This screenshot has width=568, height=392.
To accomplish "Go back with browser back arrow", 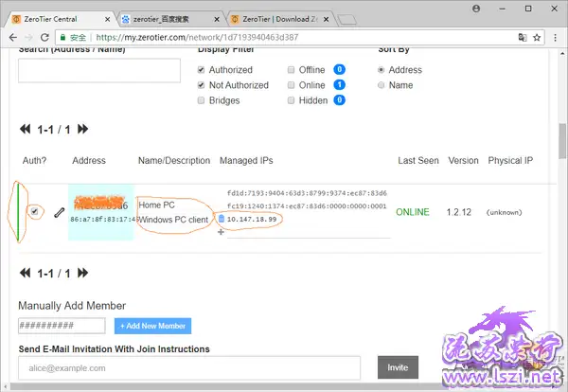I will pyautogui.click(x=13, y=37).
